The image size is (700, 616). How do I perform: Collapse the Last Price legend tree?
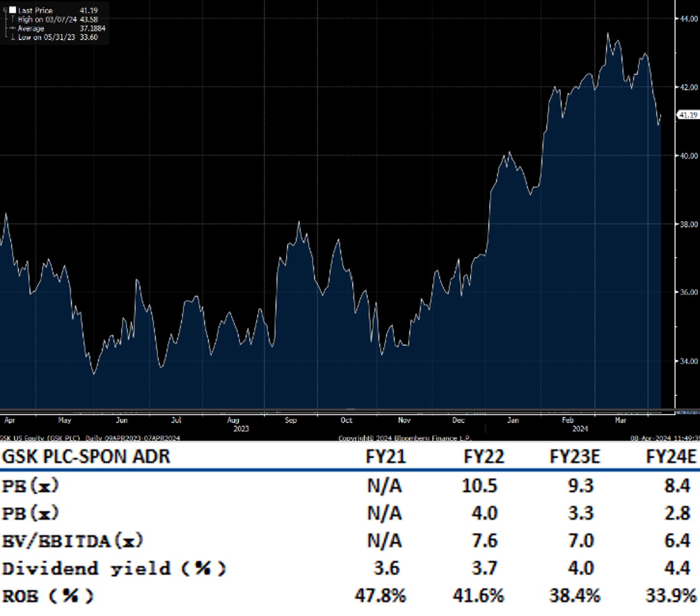(5, 10)
